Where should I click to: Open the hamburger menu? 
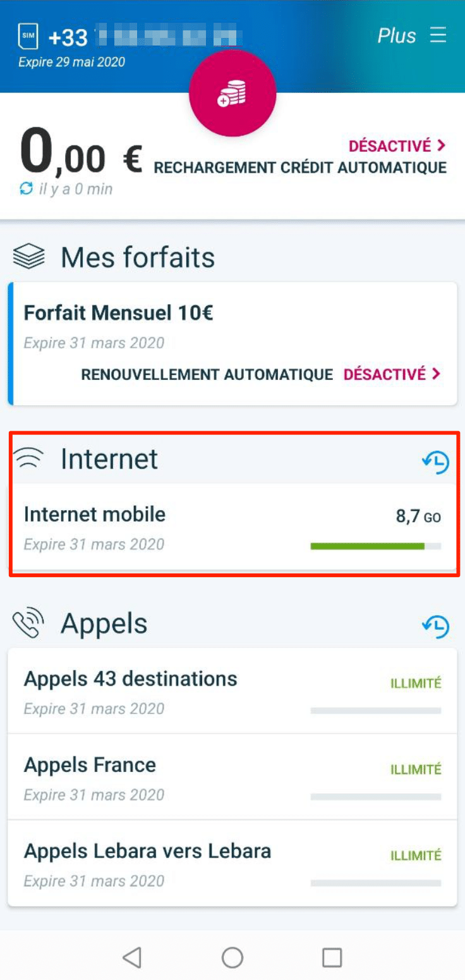click(438, 35)
